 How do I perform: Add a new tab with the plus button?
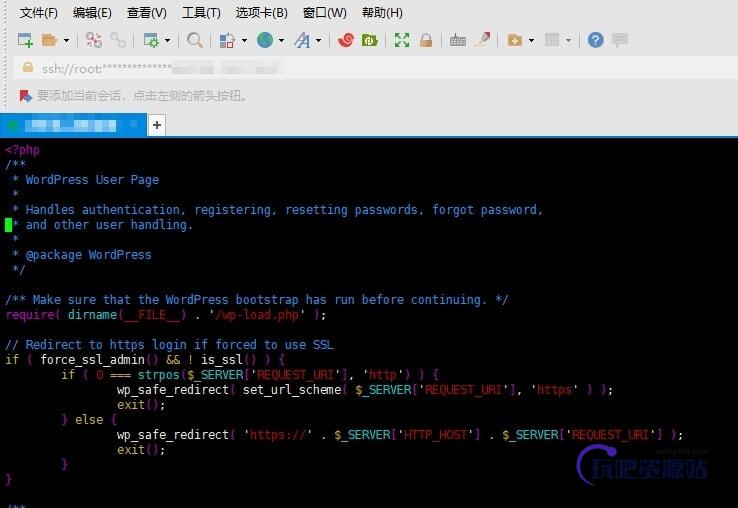point(157,125)
